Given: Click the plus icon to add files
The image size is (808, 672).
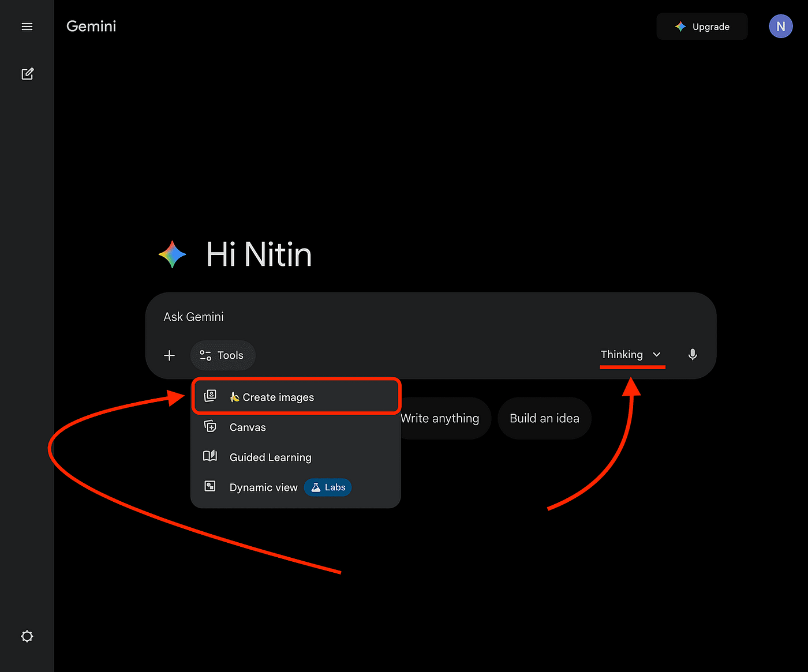Looking at the screenshot, I should pyautogui.click(x=169, y=355).
